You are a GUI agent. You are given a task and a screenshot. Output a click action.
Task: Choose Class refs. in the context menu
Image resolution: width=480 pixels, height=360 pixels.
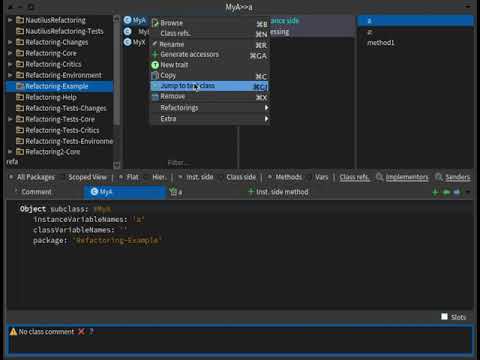click(x=210, y=33)
